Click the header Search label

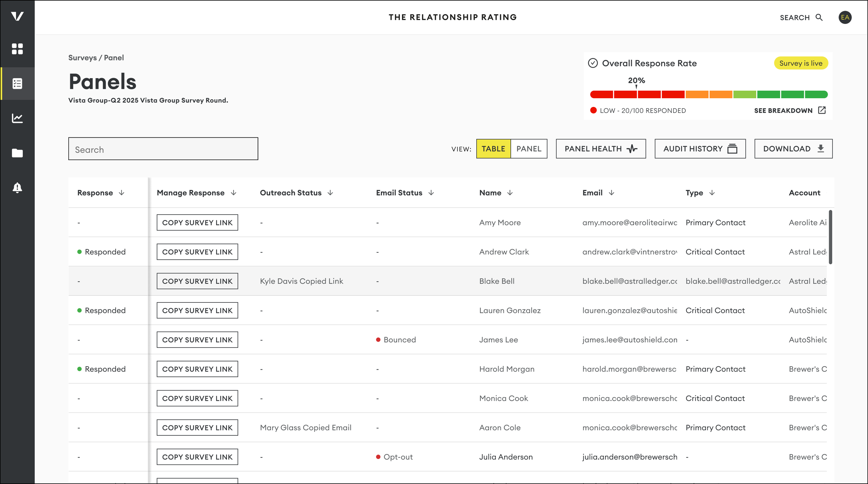(795, 18)
